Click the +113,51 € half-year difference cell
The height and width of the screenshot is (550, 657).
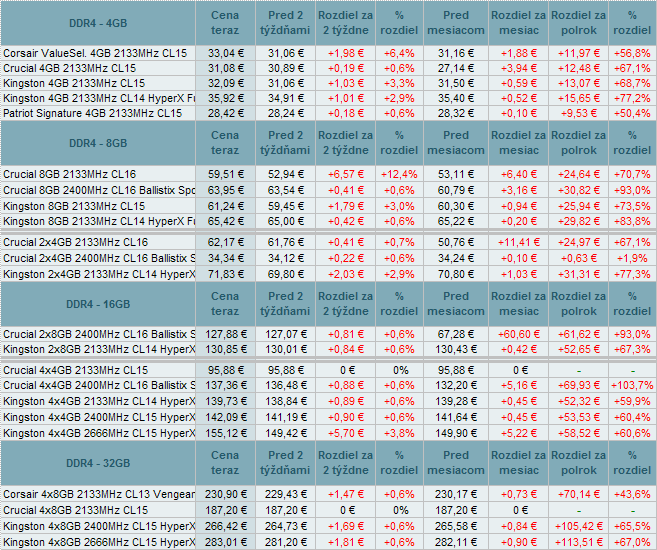pos(579,542)
